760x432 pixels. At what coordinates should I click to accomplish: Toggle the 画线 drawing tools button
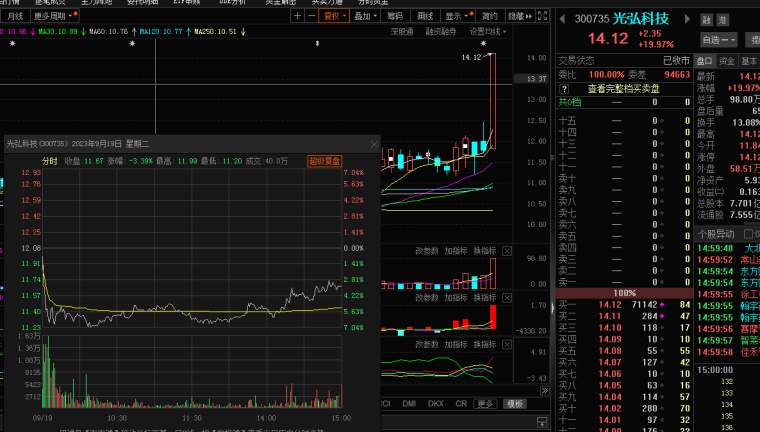click(425, 17)
